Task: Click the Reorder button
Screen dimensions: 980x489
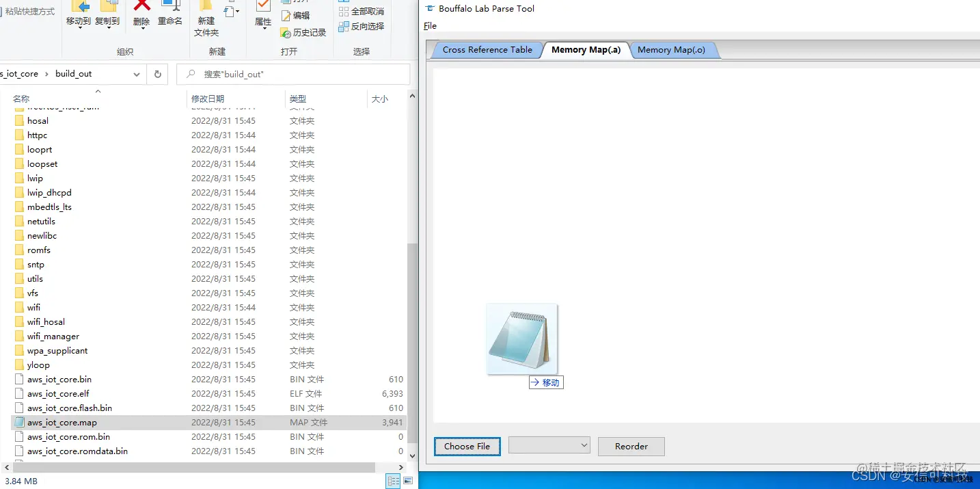Action: [x=631, y=447]
